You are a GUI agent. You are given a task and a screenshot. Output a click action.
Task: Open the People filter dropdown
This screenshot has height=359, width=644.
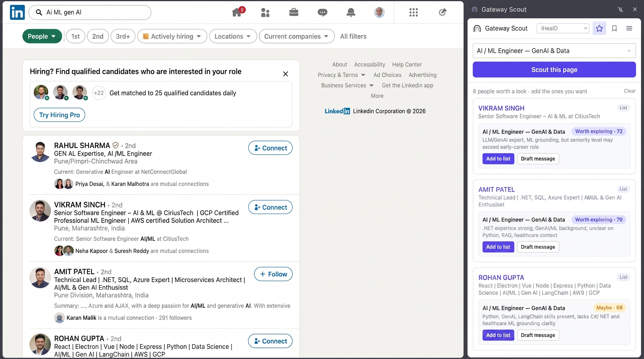pos(42,36)
